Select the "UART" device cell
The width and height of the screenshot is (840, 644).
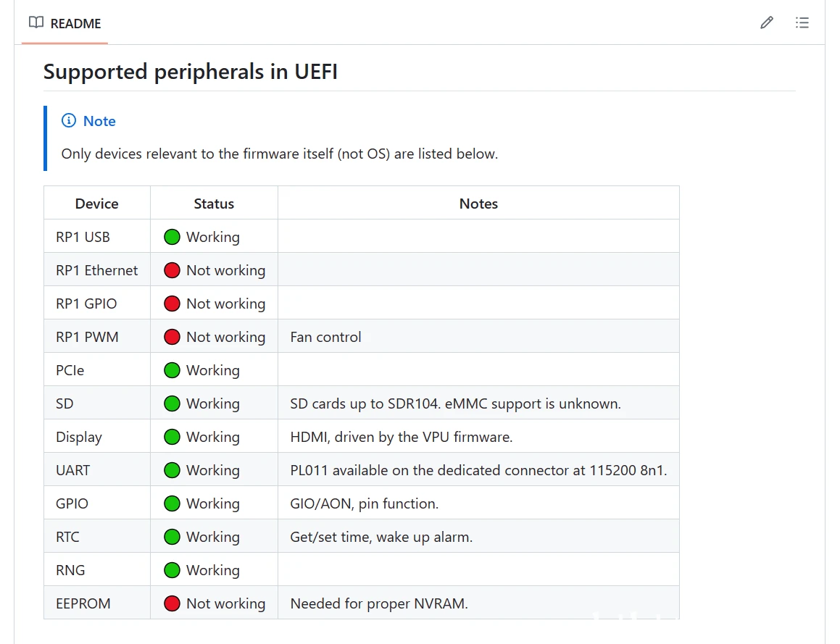(97, 469)
